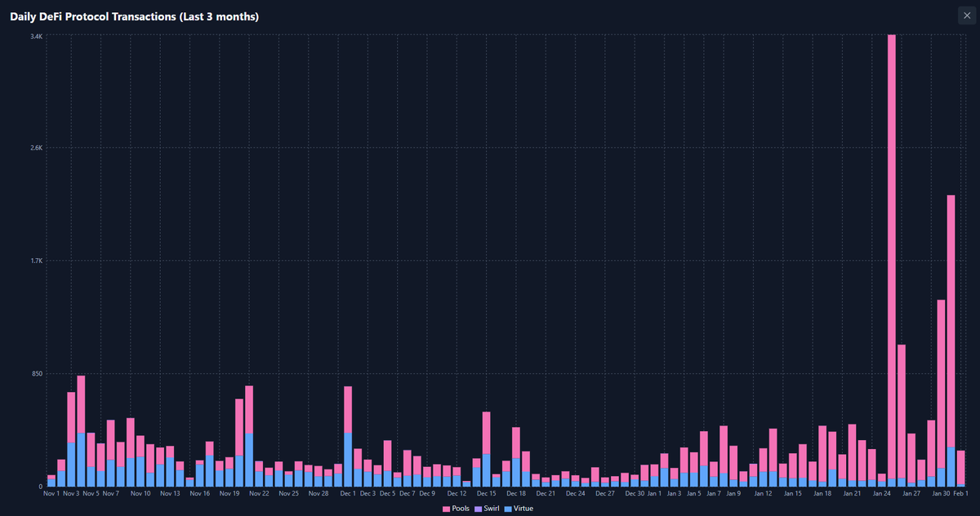Image resolution: width=980 pixels, height=516 pixels.
Task: Click the Nov 1 axis label
Action: (x=51, y=493)
